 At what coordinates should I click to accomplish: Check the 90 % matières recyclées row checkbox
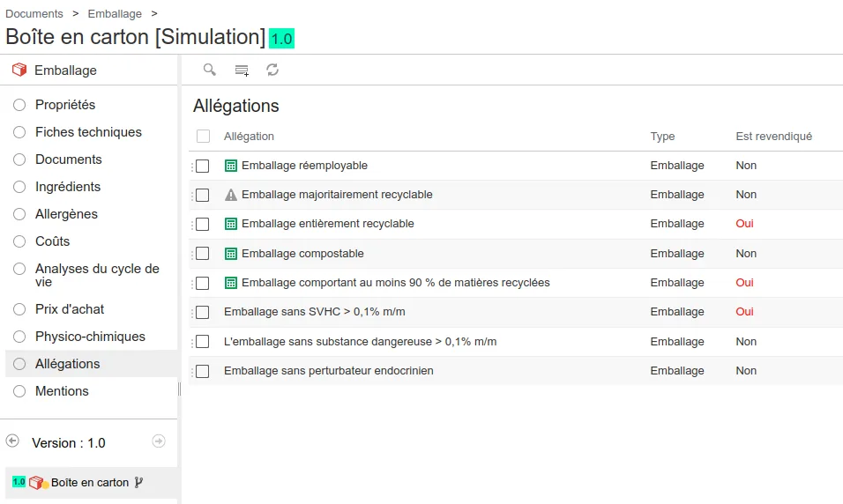point(203,283)
